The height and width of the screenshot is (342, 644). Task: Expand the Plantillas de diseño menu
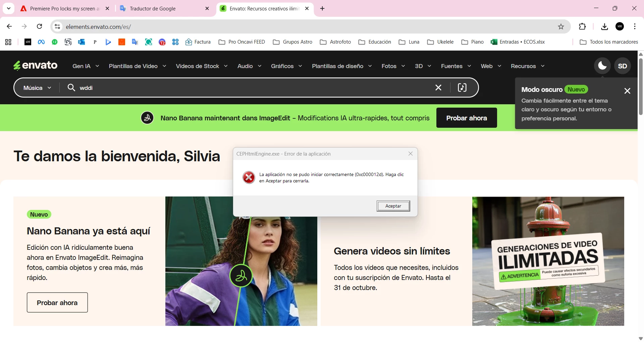pos(342,66)
